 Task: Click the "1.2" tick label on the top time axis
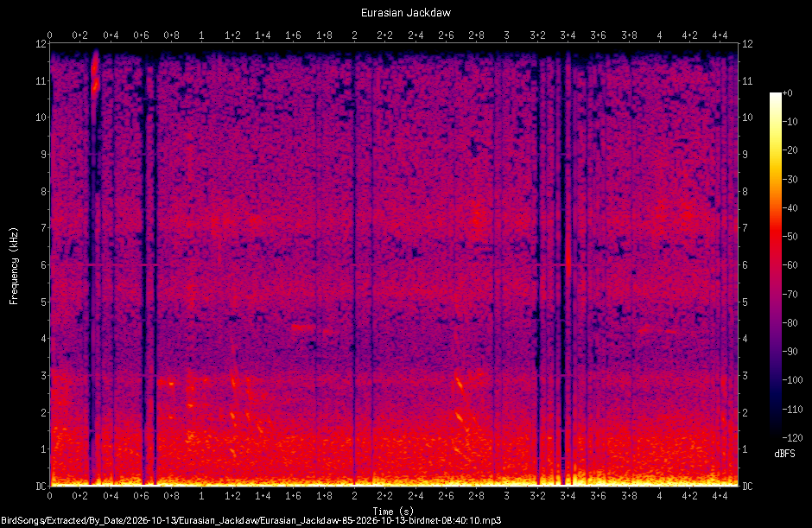(x=232, y=35)
